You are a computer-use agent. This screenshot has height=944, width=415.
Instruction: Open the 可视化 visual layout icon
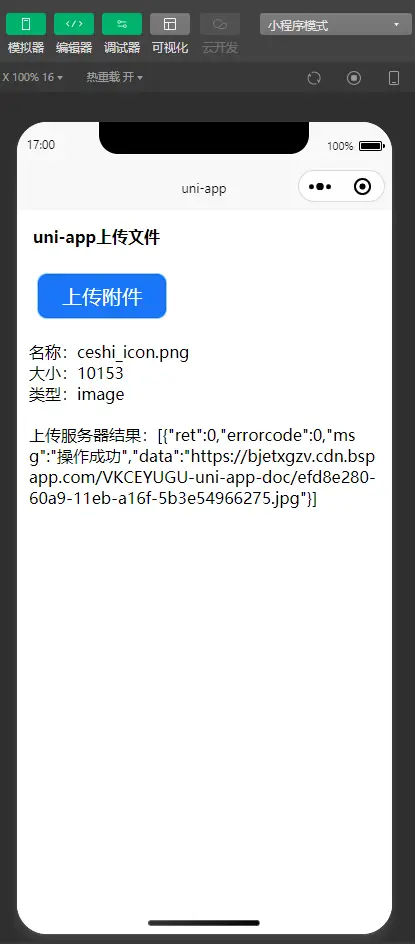[170, 24]
